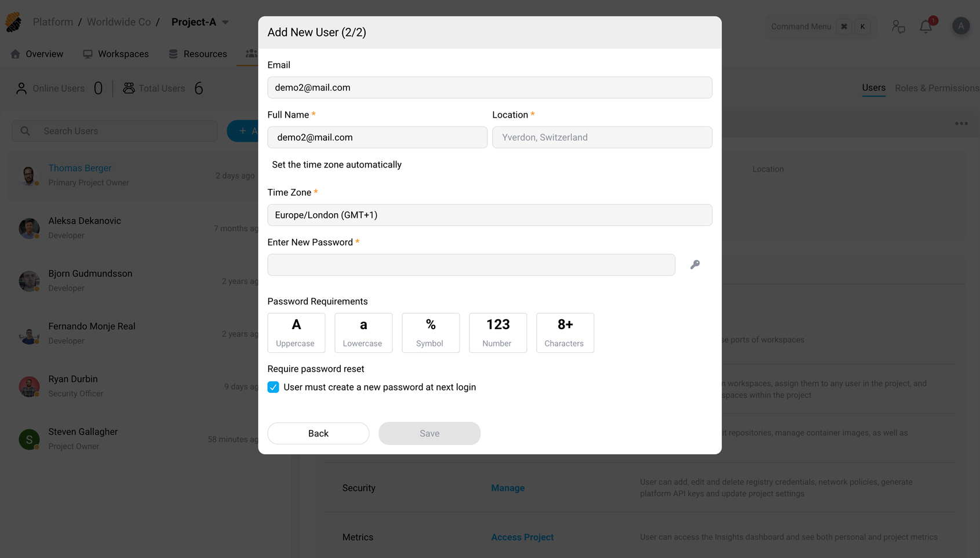This screenshot has width=980, height=558.
Task: Click the Total Users group icon
Action: click(x=129, y=88)
